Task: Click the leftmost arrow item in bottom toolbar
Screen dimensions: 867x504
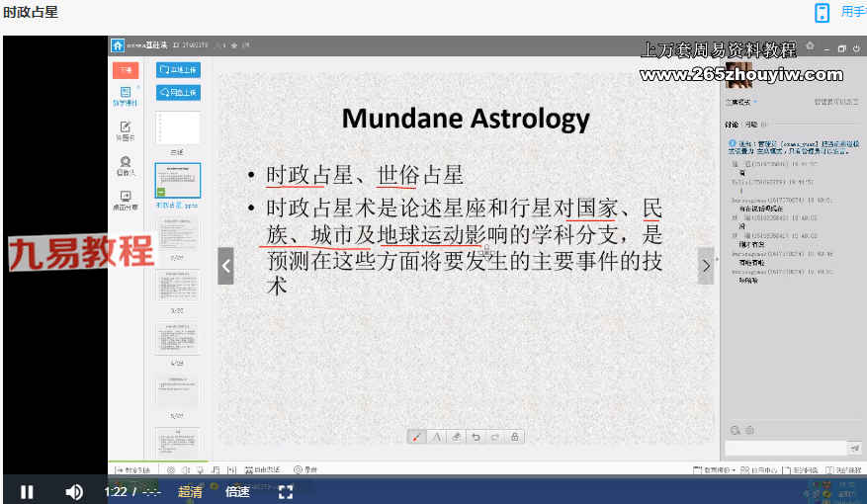Action: [132, 469]
